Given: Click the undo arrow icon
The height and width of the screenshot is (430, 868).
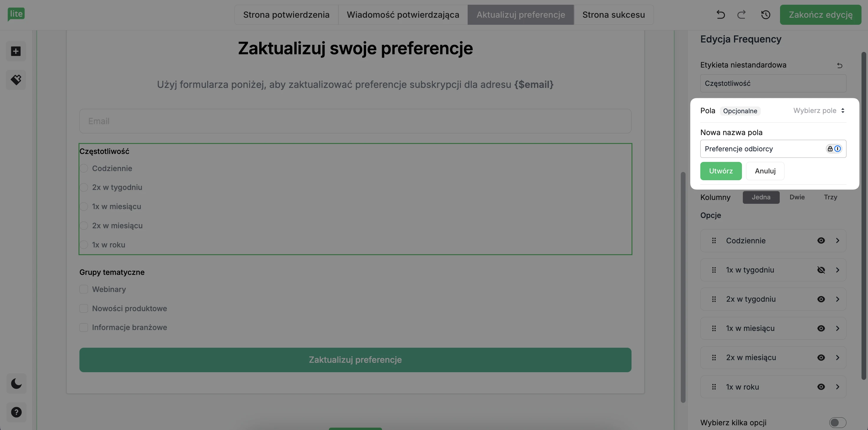Looking at the screenshot, I should pos(720,14).
